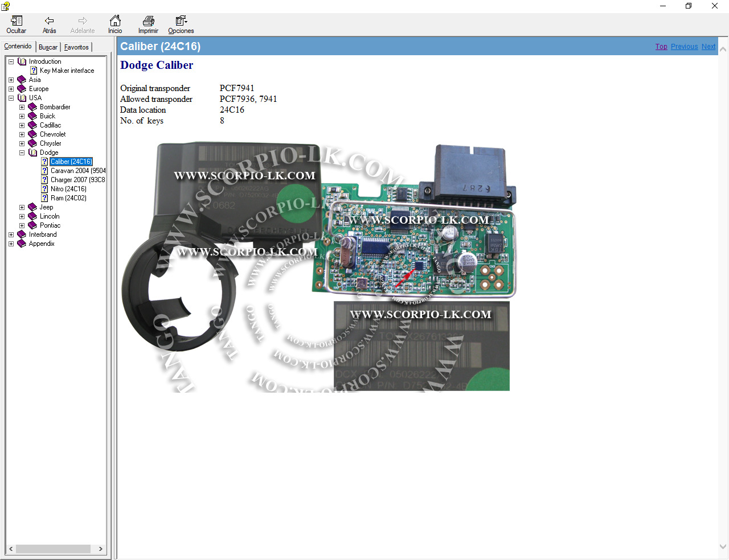Image resolution: width=729 pixels, height=560 pixels.
Task: Open Key Maker interface topic
Action: (x=67, y=71)
